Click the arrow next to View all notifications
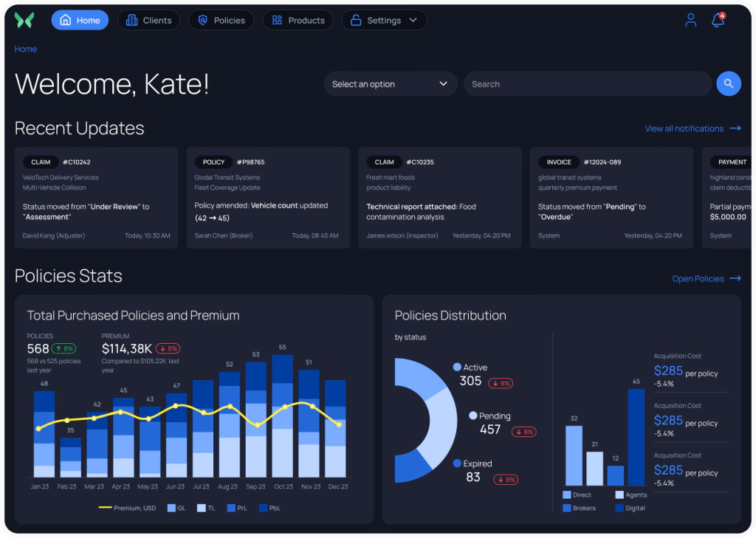 (735, 128)
